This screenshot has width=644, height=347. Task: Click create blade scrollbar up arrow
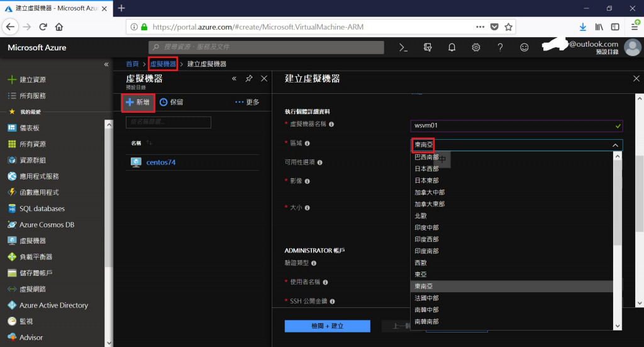click(640, 98)
